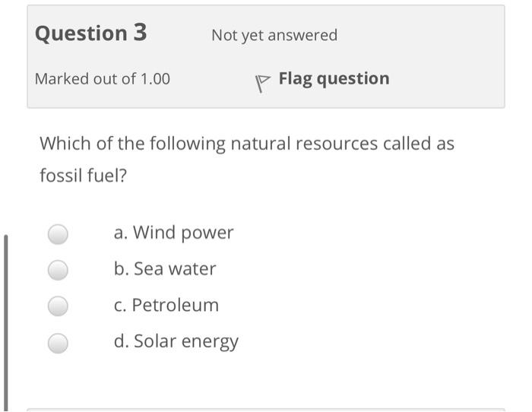
Task: Click the answer label 'c. Petroleum'
Action: coord(166,306)
